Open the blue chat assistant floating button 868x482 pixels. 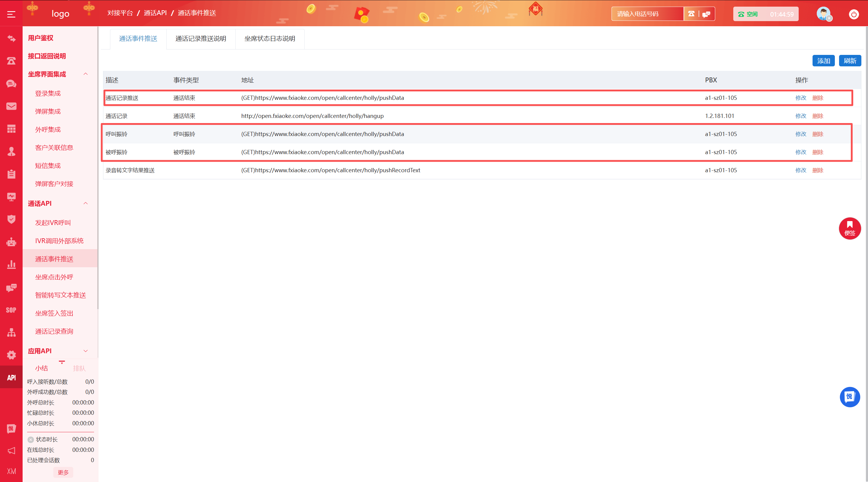coord(850,397)
